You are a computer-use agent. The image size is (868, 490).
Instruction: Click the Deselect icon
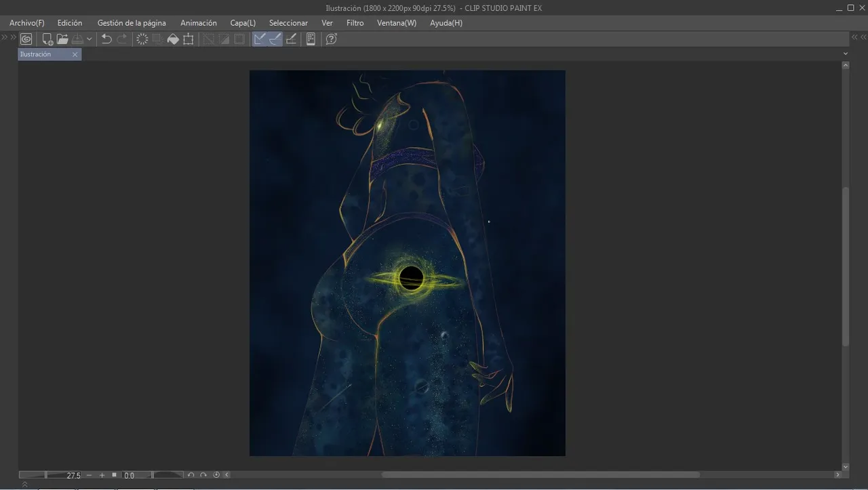pyautogui.click(x=209, y=39)
